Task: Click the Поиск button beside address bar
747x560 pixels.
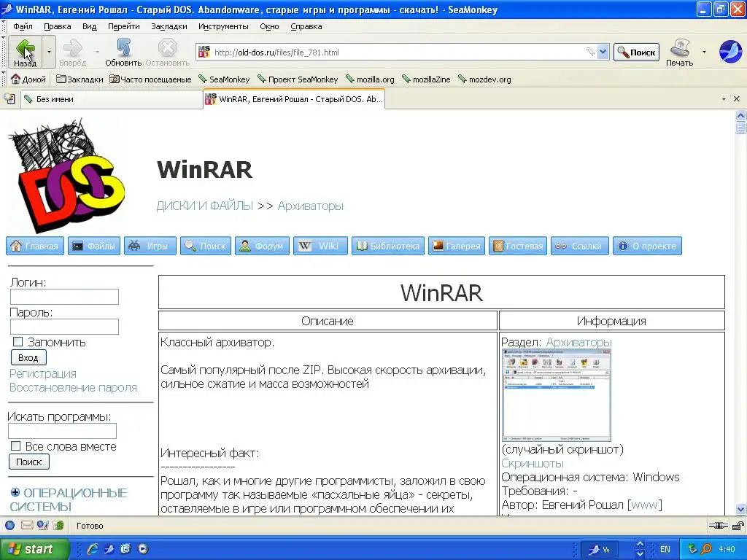Action: coord(636,52)
